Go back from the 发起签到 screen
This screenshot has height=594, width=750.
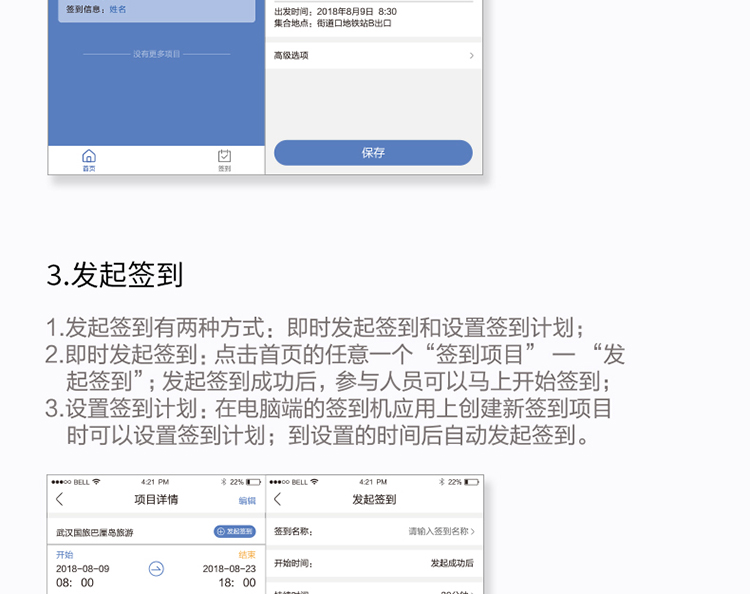coord(277,499)
